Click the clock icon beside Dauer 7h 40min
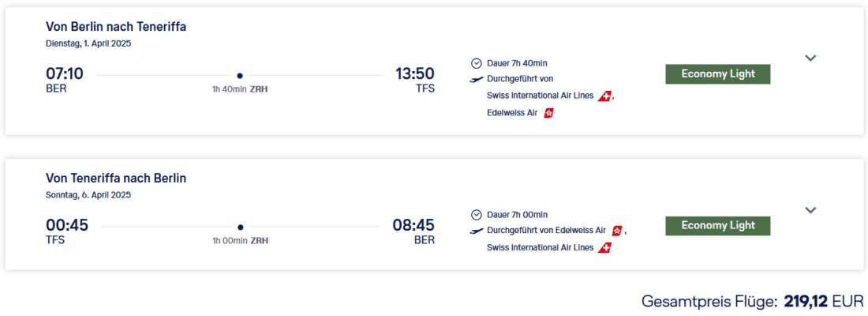The image size is (868, 316). coord(476,63)
